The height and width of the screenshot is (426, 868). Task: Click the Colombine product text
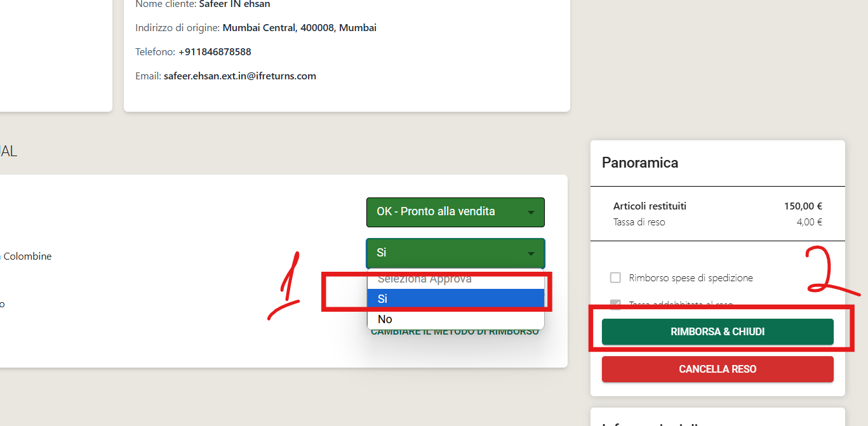(27, 256)
